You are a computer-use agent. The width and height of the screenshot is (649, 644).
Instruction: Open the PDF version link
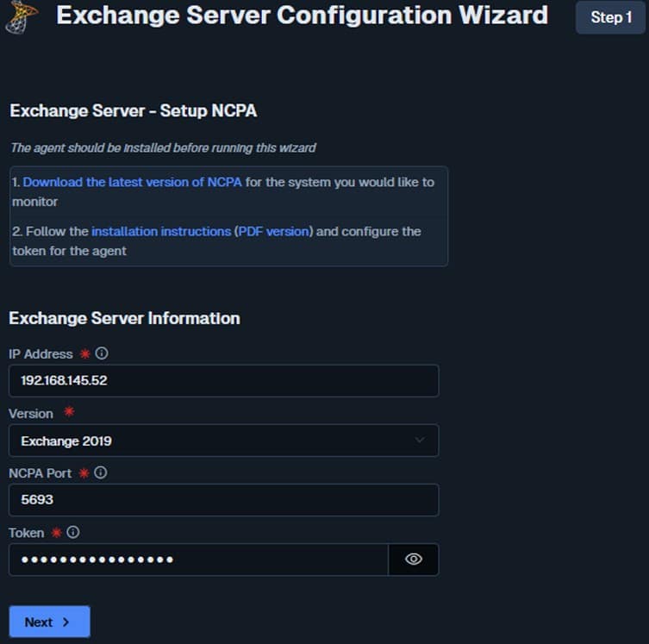[273, 231]
